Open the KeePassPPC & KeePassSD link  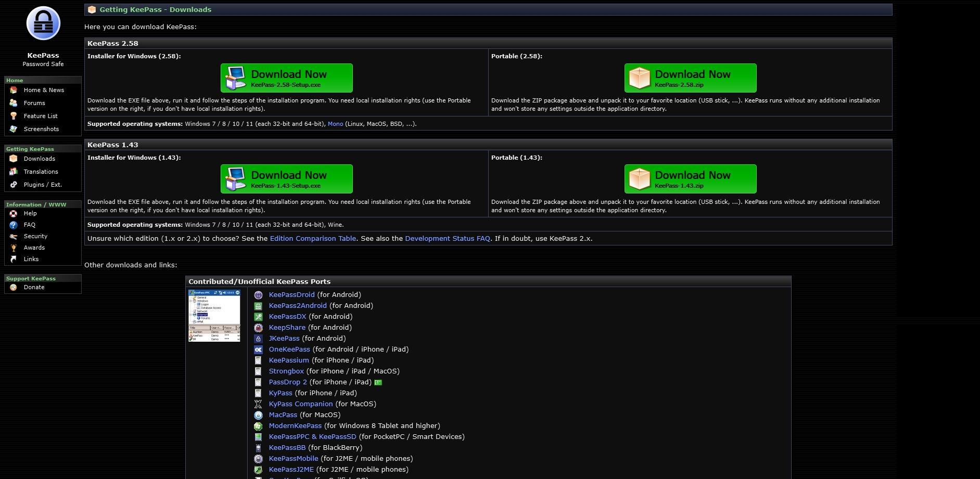click(x=312, y=437)
